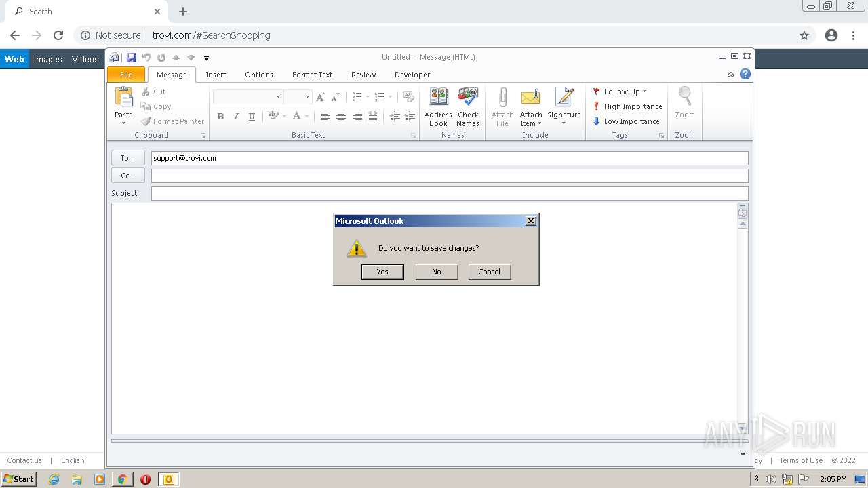Toggle Underline formatting
The width and height of the screenshot is (868, 488).
click(252, 117)
